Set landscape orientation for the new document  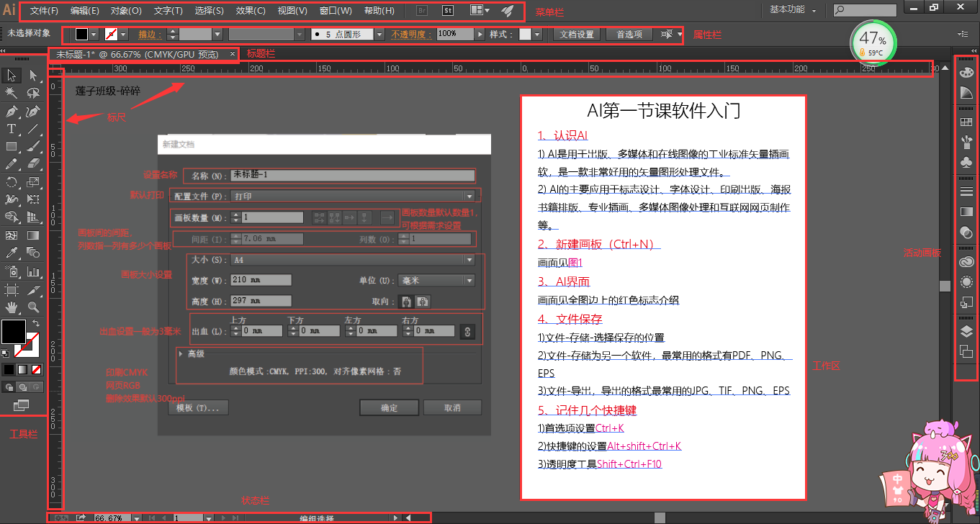(423, 302)
